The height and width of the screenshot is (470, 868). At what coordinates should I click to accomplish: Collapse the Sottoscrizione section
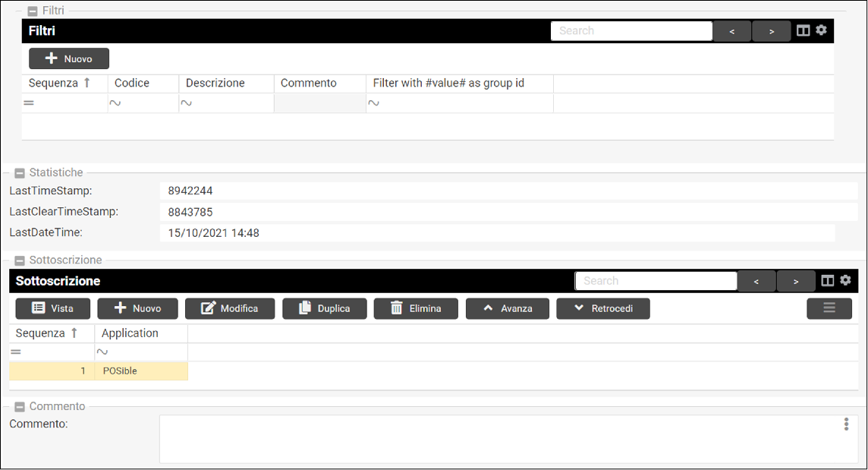point(20,260)
